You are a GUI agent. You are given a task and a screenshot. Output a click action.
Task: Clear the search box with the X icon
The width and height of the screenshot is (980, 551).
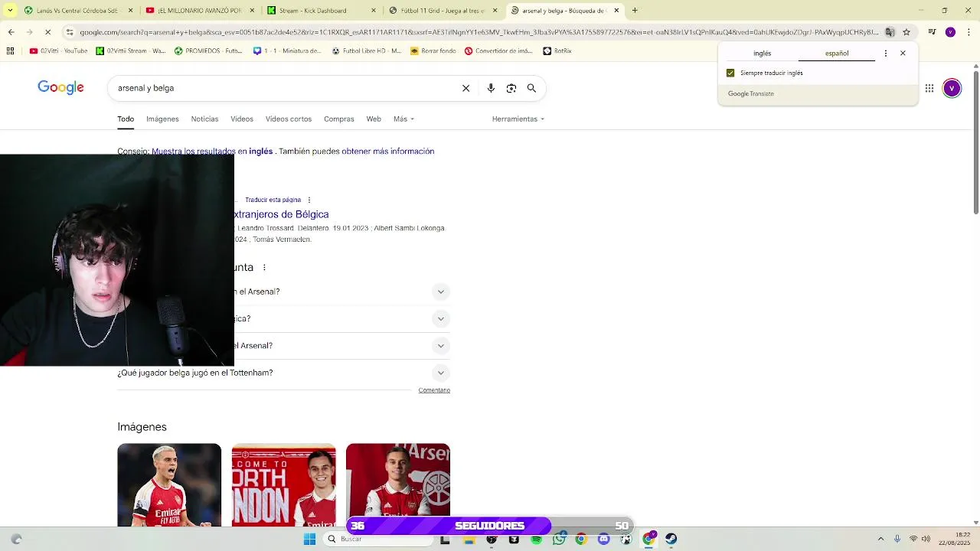point(465,88)
